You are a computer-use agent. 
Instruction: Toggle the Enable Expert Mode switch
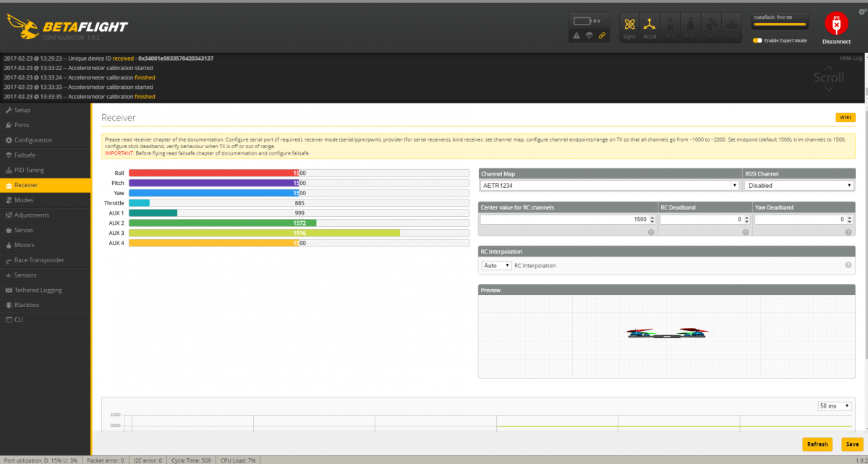(757, 40)
